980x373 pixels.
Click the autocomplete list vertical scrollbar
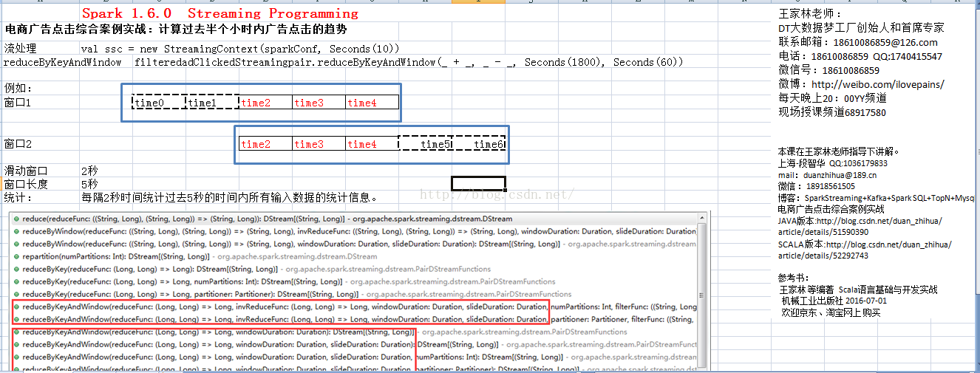click(x=703, y=290)
